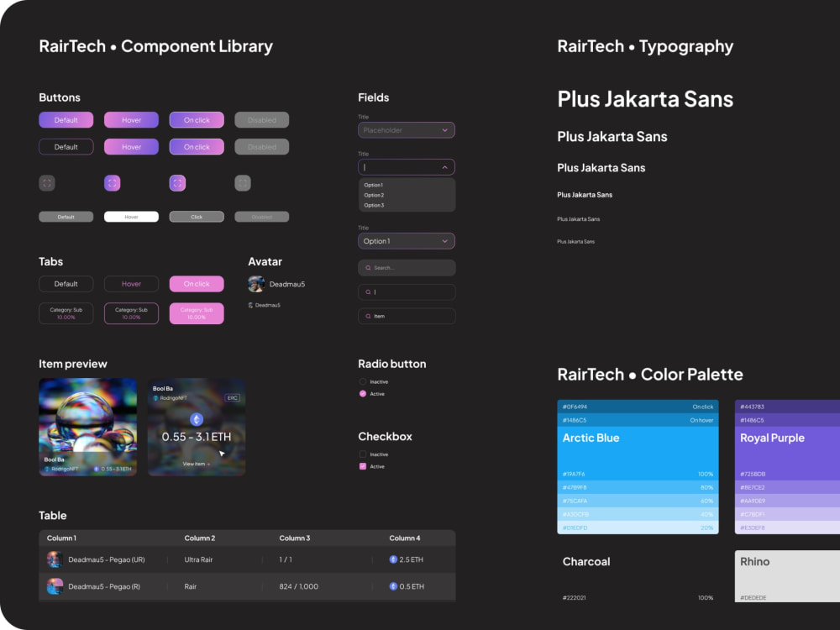Pick the #47B9F8 80% blue swatch
The image size is (840, 630).
tap(638, 487)
